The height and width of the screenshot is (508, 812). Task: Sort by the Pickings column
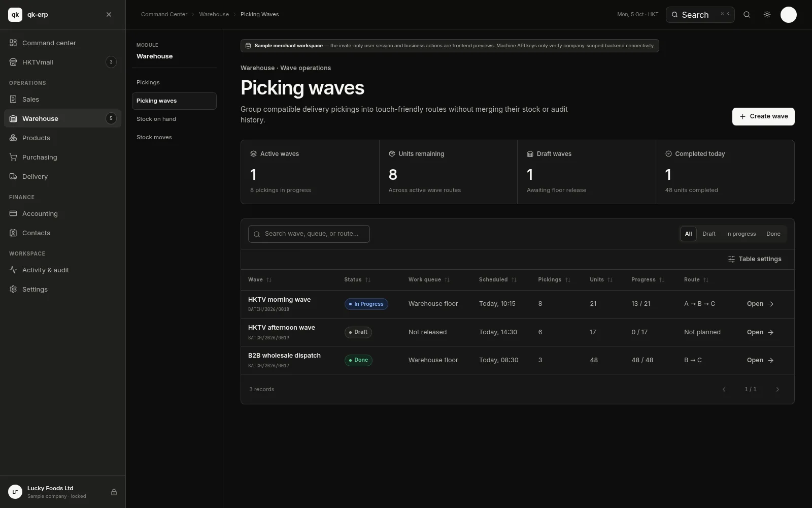coord(554,280)
